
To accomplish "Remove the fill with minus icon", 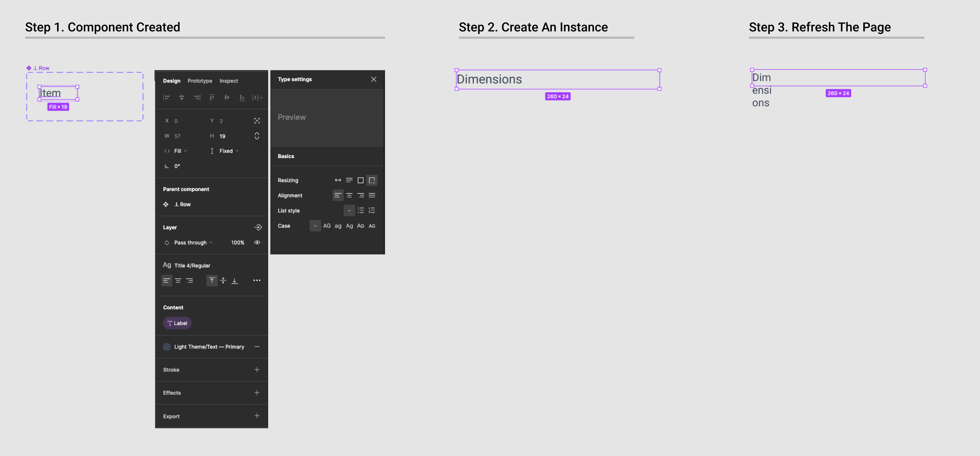I will pos(257,347).
